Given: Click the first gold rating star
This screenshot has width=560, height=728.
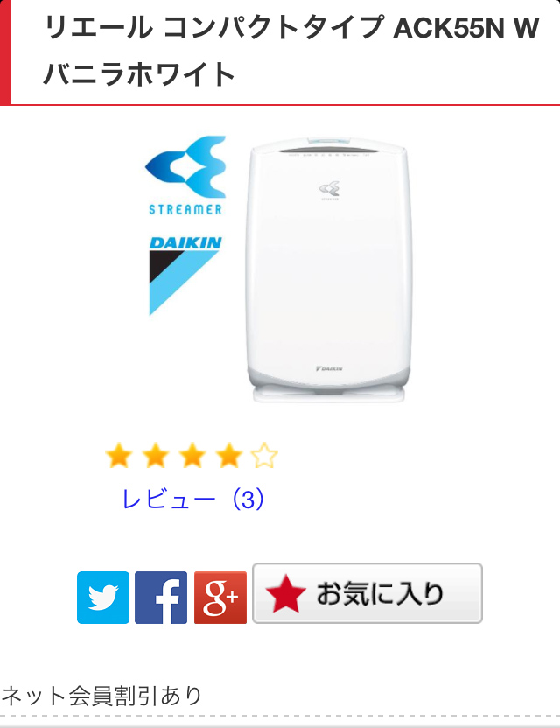Looking at the screenshot, I should [119, 456].
